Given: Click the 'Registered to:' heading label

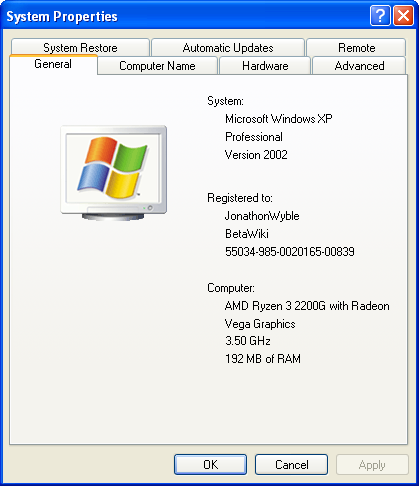Looking at the screenshot, I should click(240, 198).
